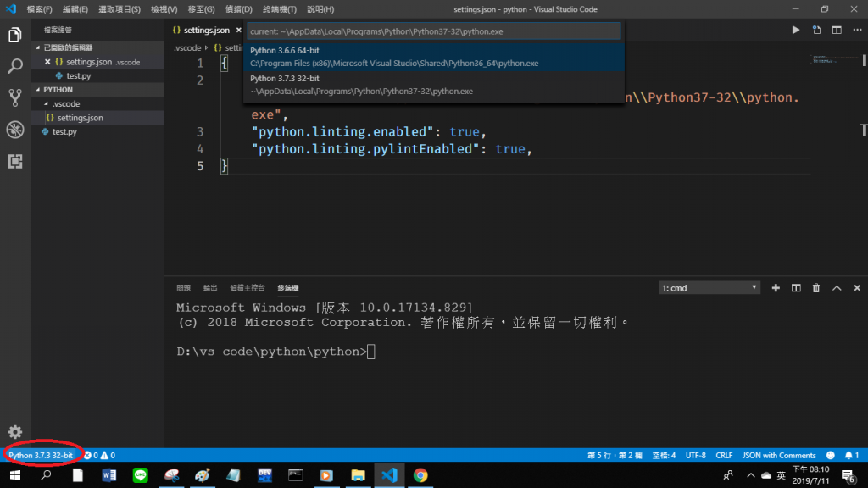Open the feedback smiley in status bar
The image size is (868, 488).
831,455
